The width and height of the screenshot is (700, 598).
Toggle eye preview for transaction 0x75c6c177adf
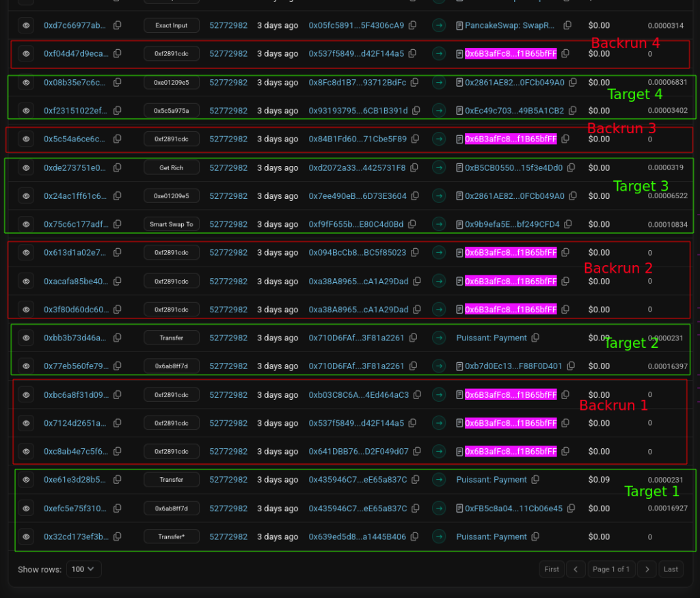pyautogui.click(x=26, y=224)
